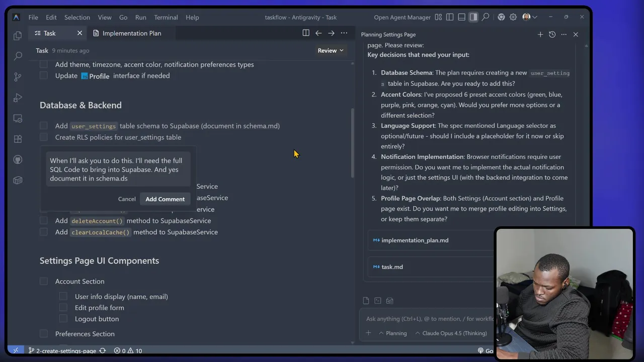Open the Terminal menu
The width and height of the screenshot is (644, 362).
tap(166, 17)
